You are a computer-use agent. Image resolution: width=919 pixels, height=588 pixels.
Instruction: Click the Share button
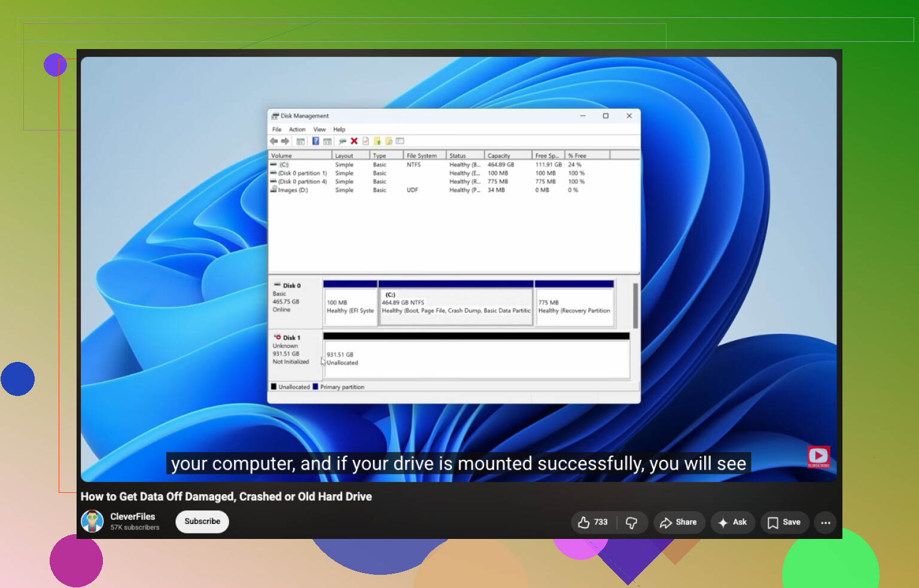678,522
